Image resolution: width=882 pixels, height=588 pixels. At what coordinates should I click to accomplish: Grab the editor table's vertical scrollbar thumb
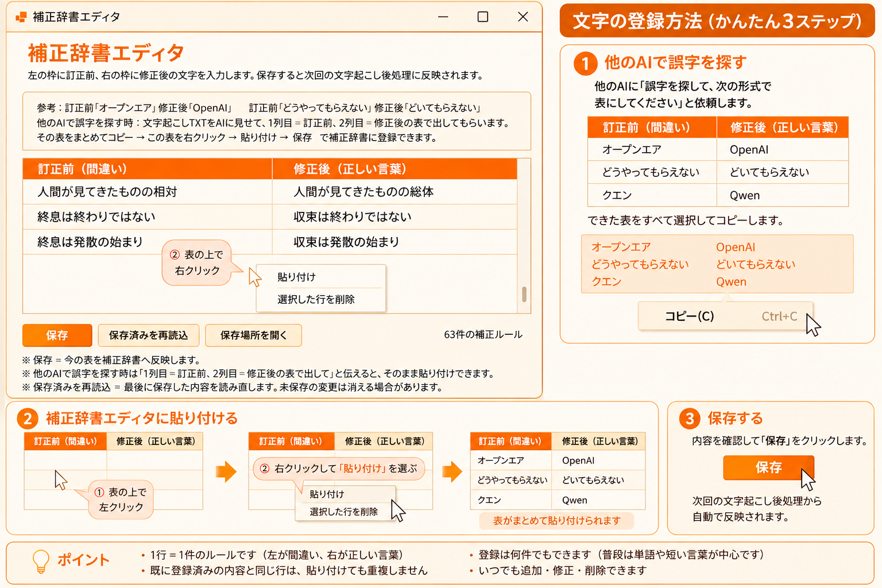pos(524,294)
